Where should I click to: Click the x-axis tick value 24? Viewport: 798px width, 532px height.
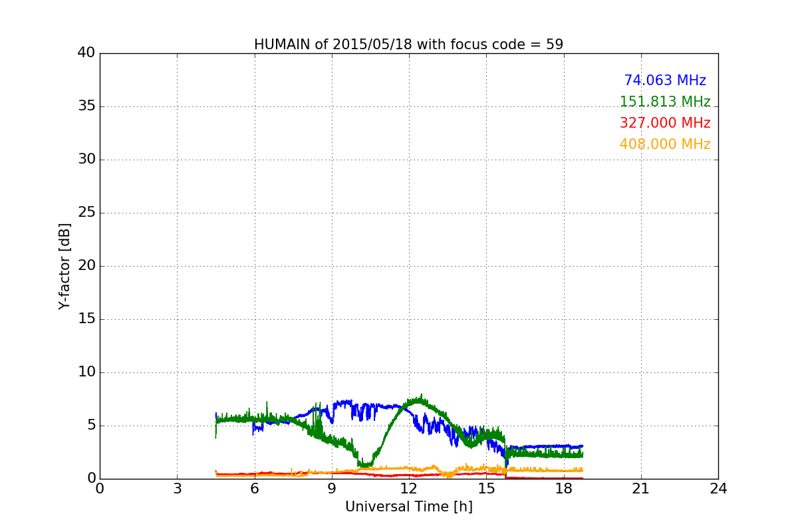718,489
